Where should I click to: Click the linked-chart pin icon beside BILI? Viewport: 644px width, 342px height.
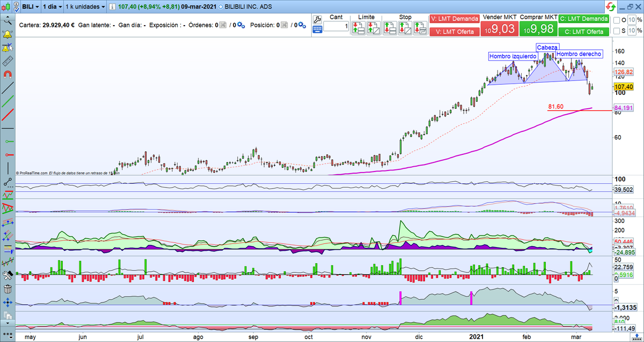pyautogui.click(x=16, y=8)
